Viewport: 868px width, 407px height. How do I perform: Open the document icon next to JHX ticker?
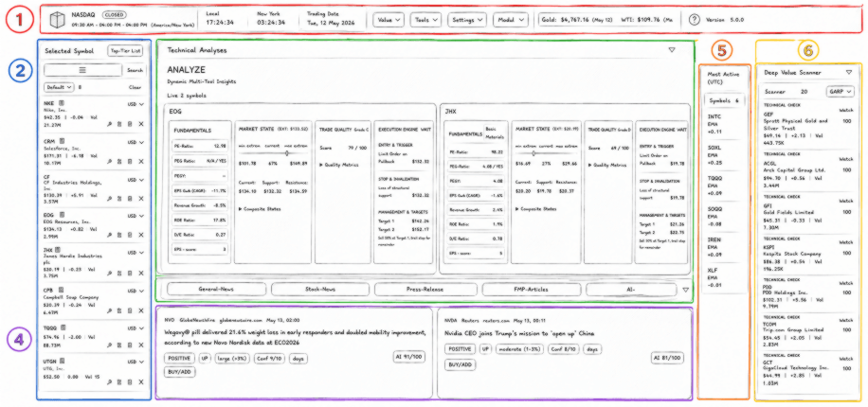click(x=58, y=249)
